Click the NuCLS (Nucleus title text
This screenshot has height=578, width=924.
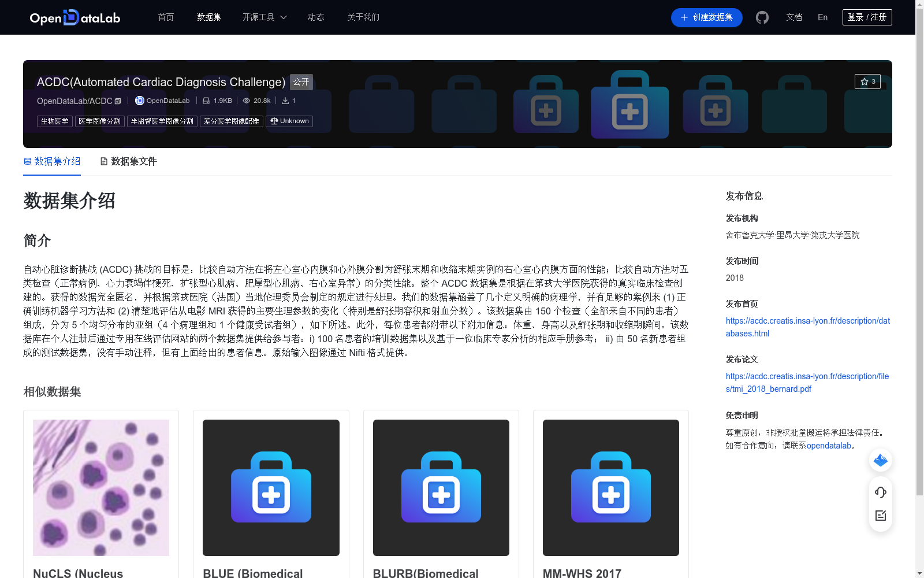pos(78,573)
